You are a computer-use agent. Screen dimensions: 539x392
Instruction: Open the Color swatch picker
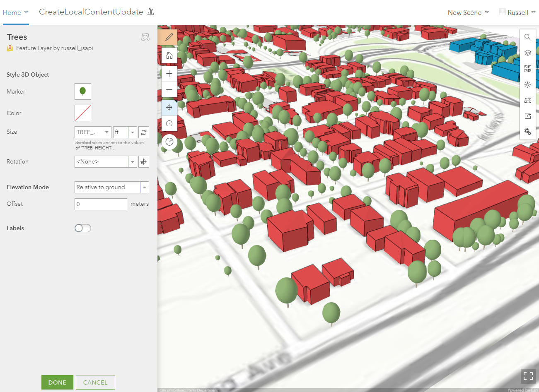[83, 113]
